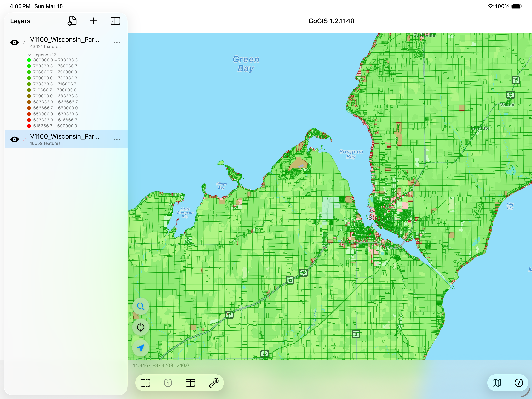
Task: Click the plus button to add a layer
Action: click(94, 21)
